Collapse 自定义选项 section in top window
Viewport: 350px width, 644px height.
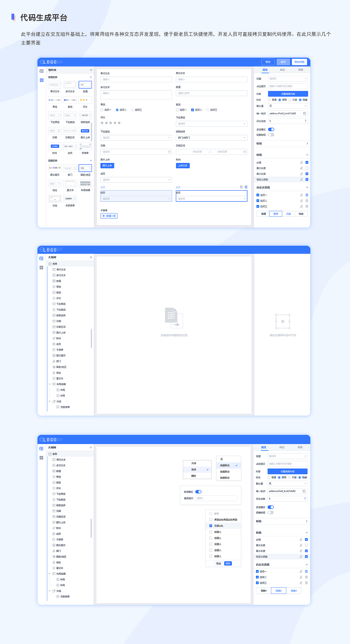pyautogui.click(x=307, y=188)
